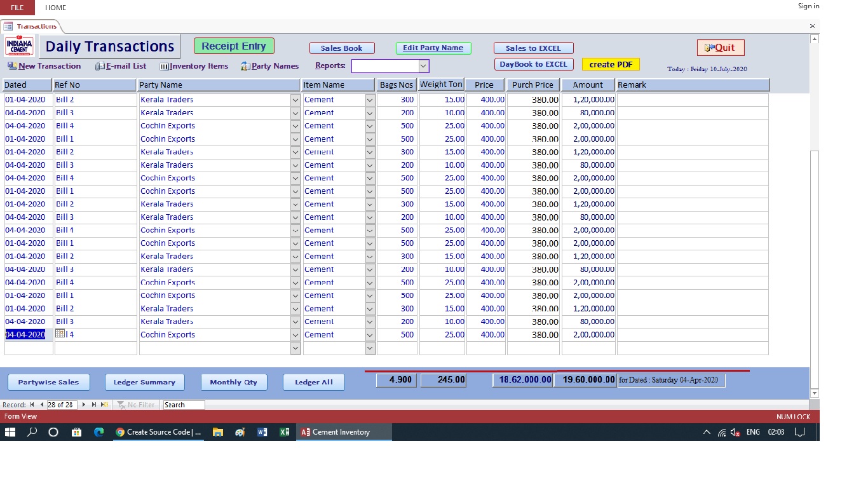The height and width of the screenshot is (488, 868).
Task: Click the taskbar clock 02:03
Action: [x=776, y=432]
